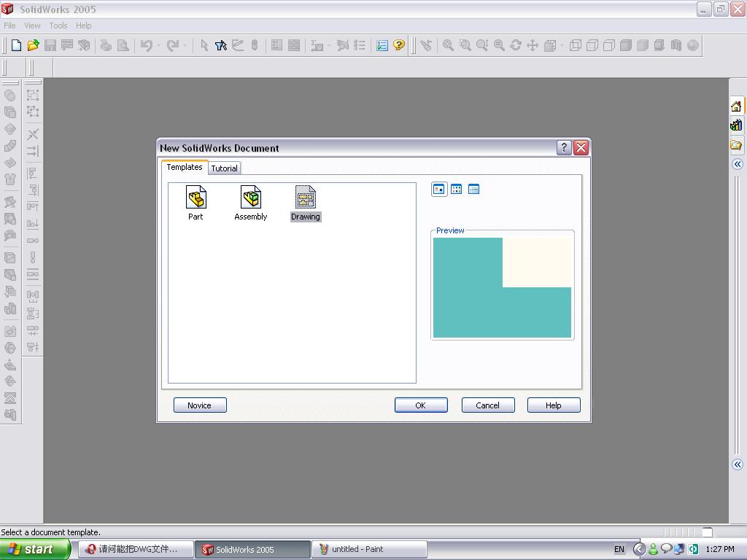Click the yellow question mark help icon
Screen dimensions: 747x560
[399, 45]
